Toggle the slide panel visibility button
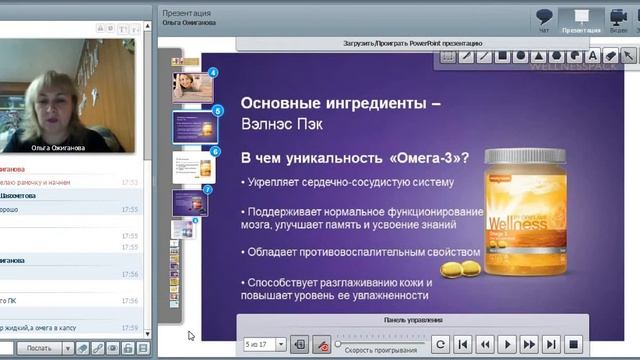 tap(300, 345)
